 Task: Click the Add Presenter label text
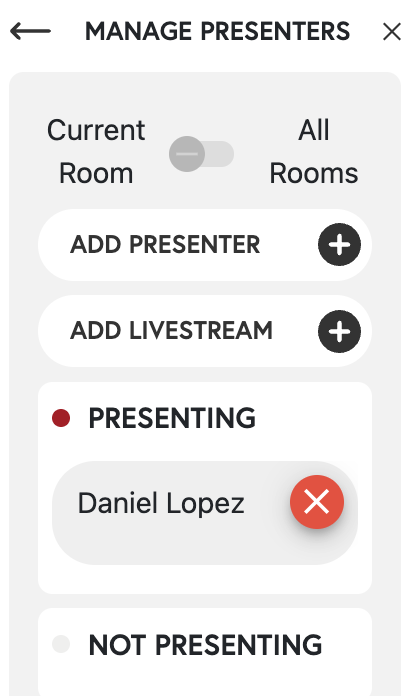(x=165, y=245)
